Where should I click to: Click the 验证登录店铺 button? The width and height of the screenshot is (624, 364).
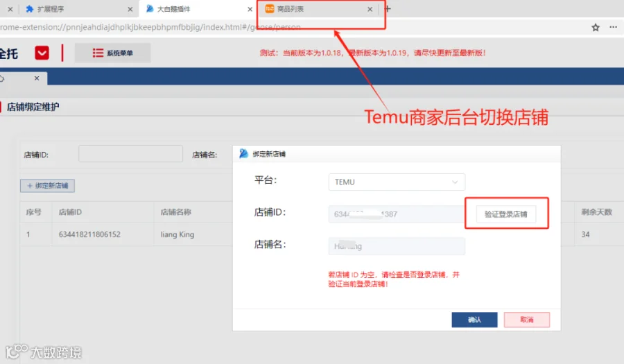click(506, 214)
